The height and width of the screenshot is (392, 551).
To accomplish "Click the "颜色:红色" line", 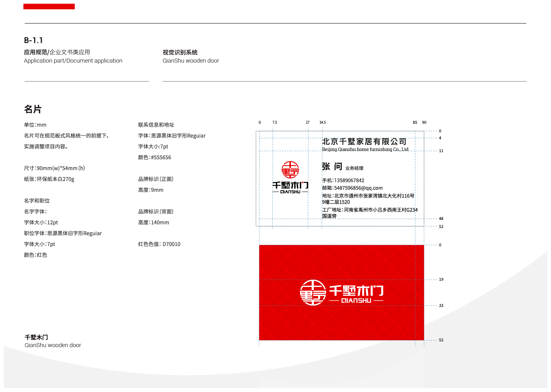I will 35,255.
